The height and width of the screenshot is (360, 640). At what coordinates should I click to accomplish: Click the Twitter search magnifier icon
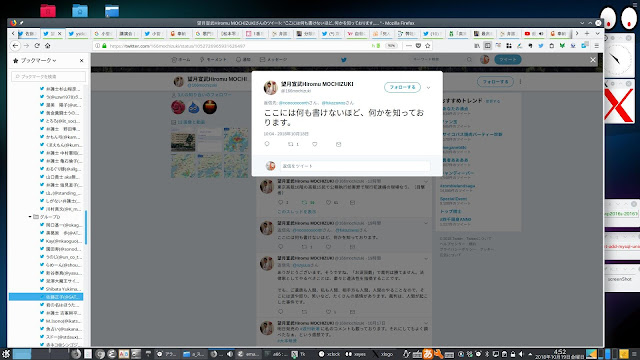point(469,60)
